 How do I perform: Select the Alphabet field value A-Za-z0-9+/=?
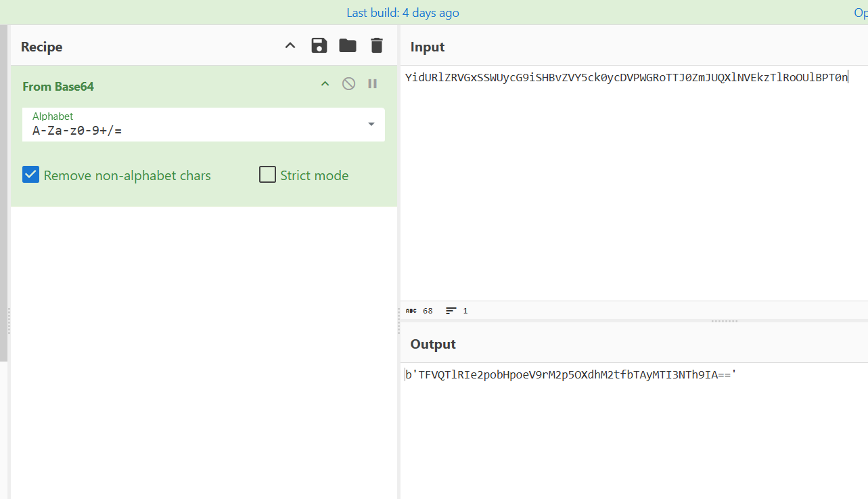77,131
